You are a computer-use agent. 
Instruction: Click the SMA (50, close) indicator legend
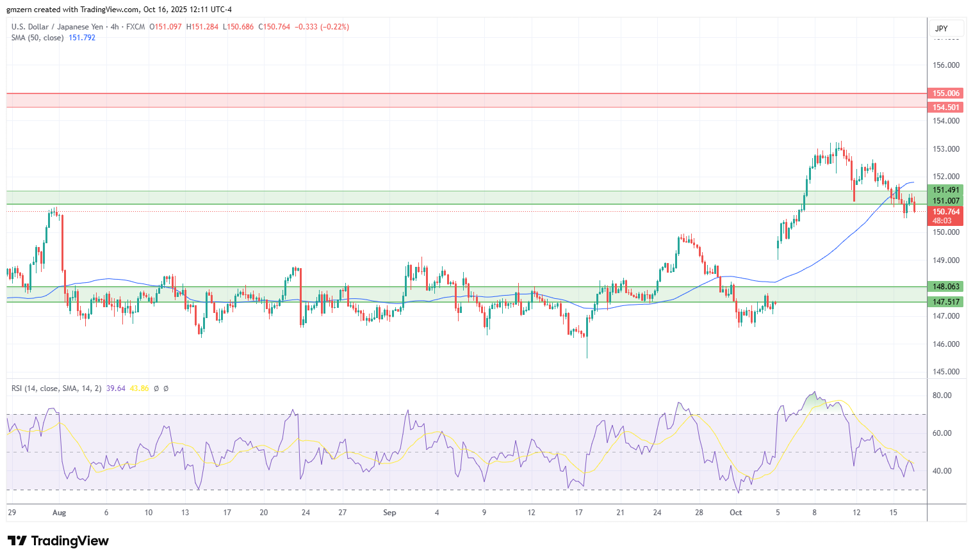pyautogui.click(x=37, y=38)
